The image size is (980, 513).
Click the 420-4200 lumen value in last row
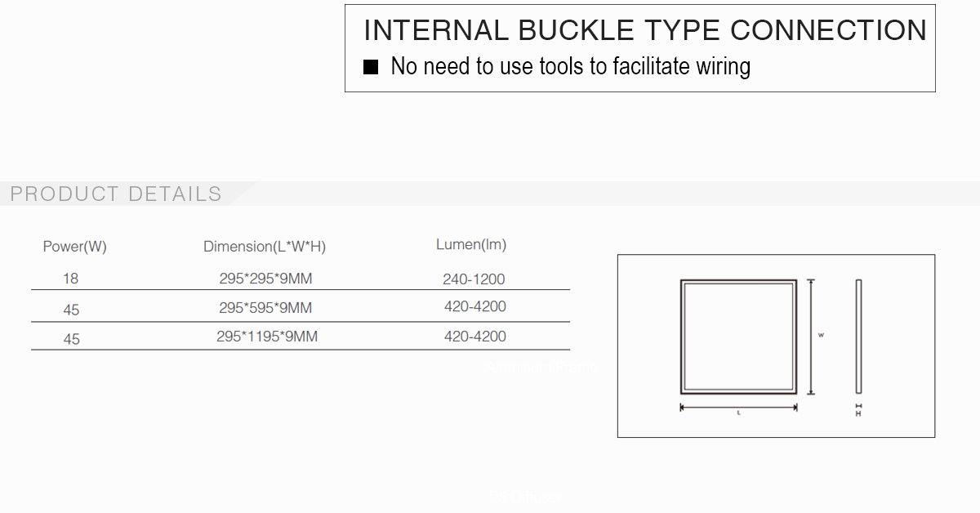[474, 337]
